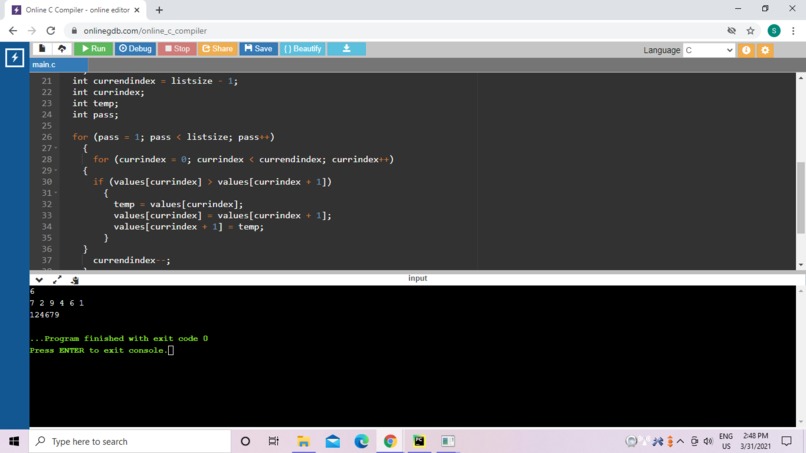Close the Online C Compiler browser tab
This screenshot has height=453, width=806.
[x=137, y=10]
